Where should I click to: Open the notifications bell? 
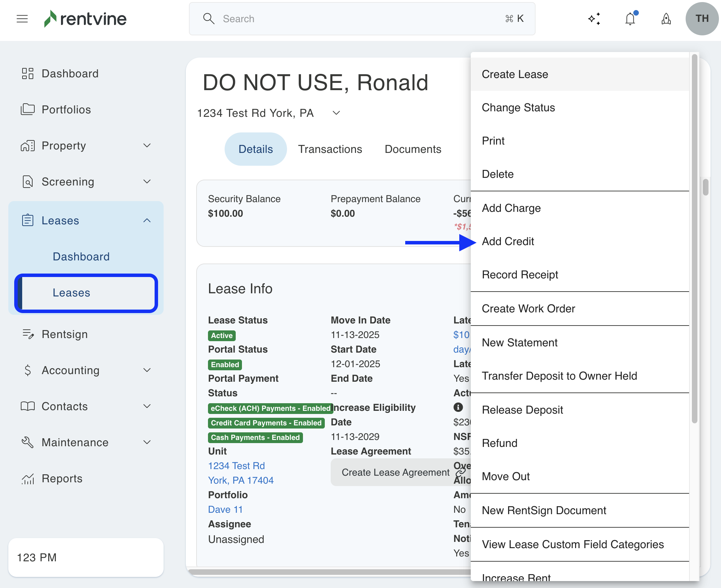630,19
